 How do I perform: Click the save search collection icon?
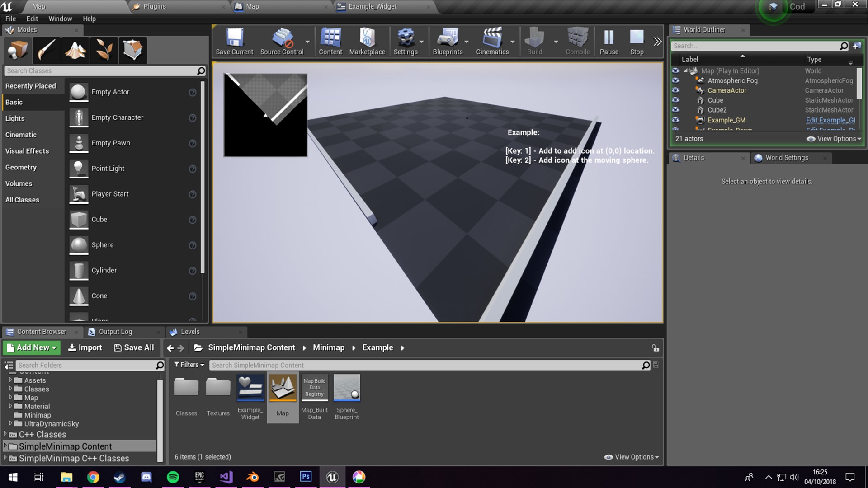[x=656, y=365]
